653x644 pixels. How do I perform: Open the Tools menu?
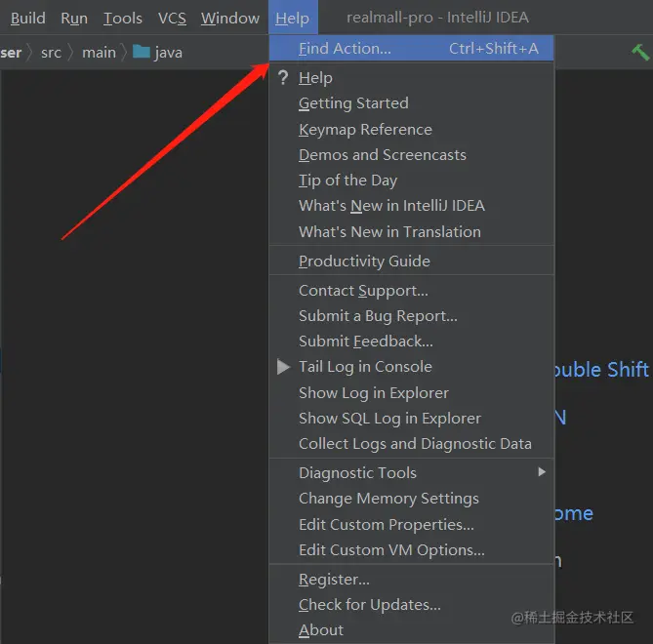pos(123,18)
